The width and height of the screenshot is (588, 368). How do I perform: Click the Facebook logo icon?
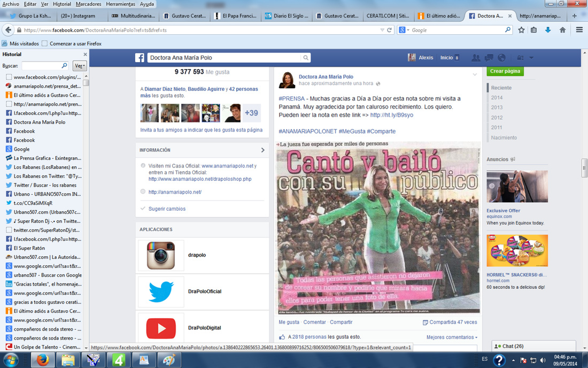140,57
